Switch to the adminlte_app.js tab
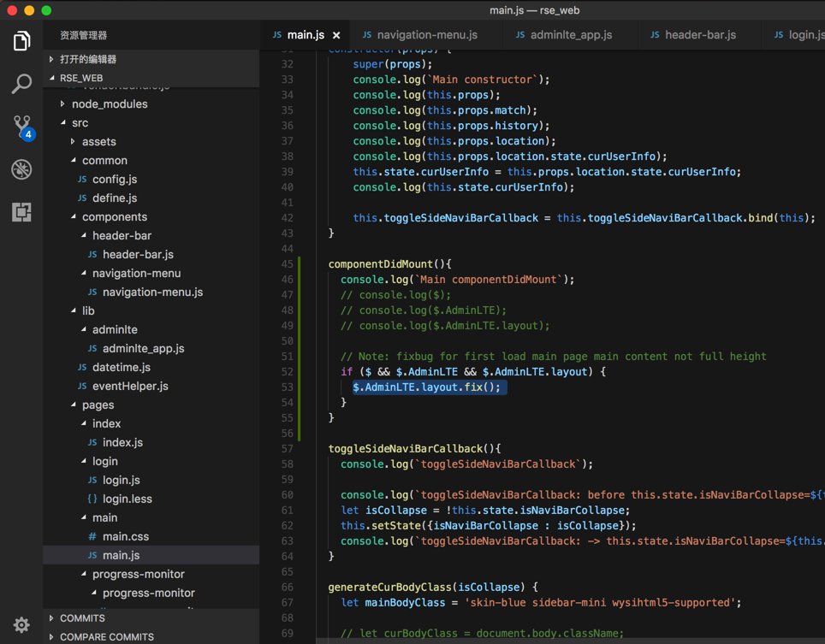The image size is (825, 644). (570, 35)
